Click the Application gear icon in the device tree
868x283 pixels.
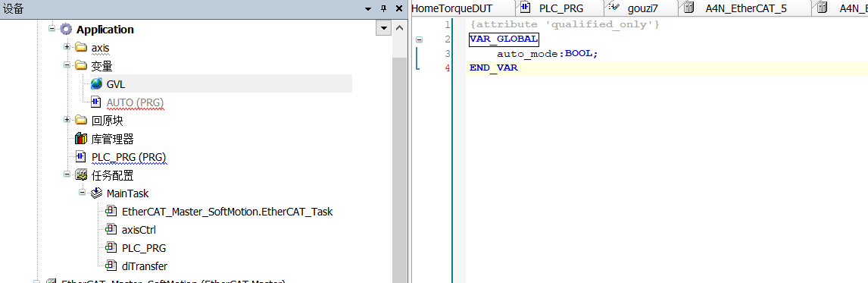[67, 30]
